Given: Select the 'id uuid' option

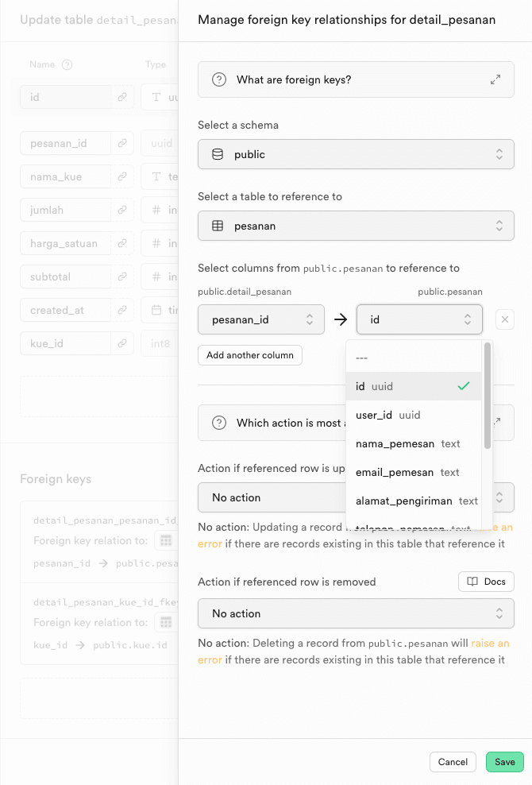Looking at the screenshot, I should click(414, 386).
